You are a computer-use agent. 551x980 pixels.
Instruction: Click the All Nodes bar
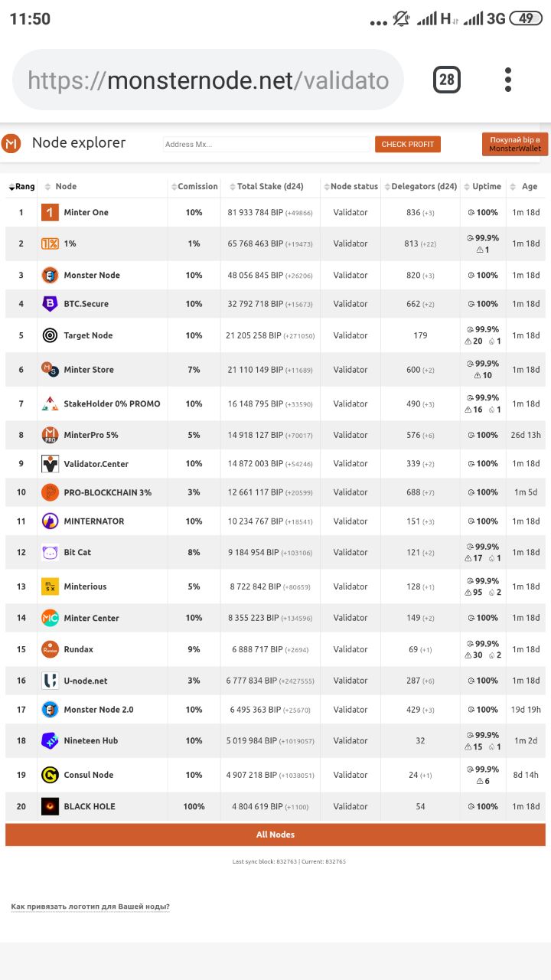point(275,835)
